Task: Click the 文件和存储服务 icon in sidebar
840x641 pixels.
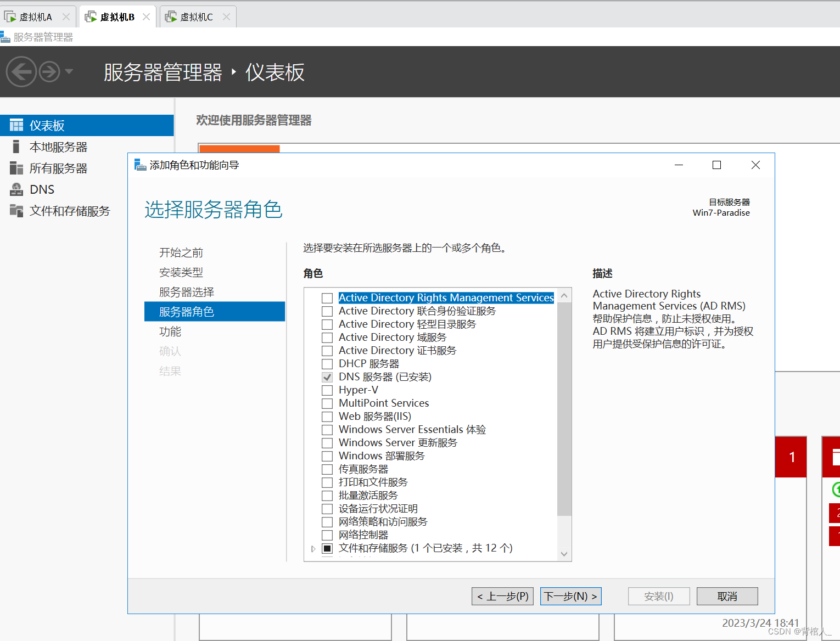Action: point(16,211)
